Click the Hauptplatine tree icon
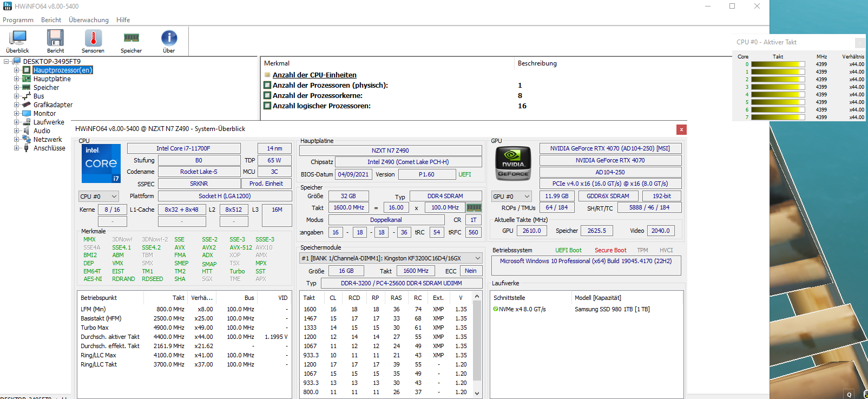868x399 pixels. point(26,79)
